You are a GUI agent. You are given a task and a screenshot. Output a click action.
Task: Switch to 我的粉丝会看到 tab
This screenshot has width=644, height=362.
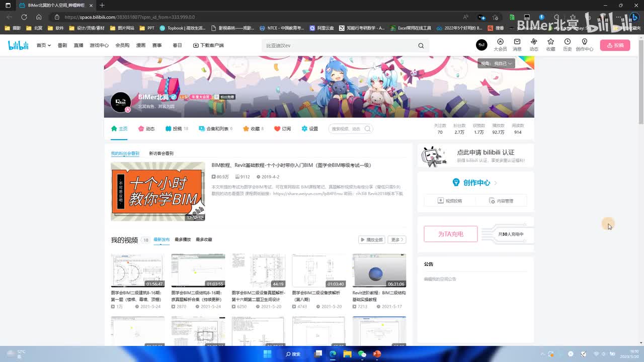tap(125, 153)
